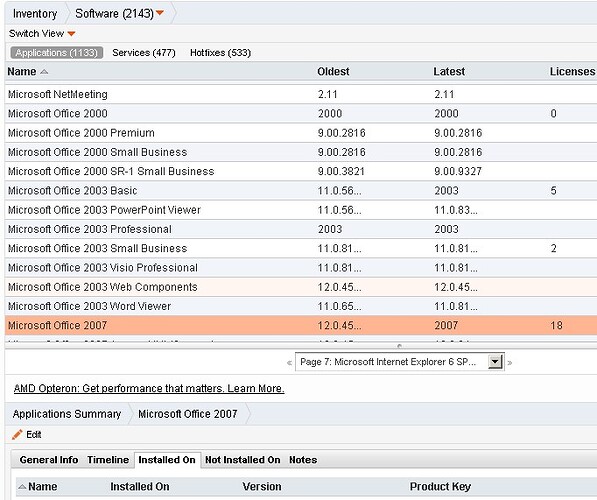Switch to the Hotfixes (533) tab
Image resolution: width=597 pixels, height=500 pixels.
coord(220,53)
